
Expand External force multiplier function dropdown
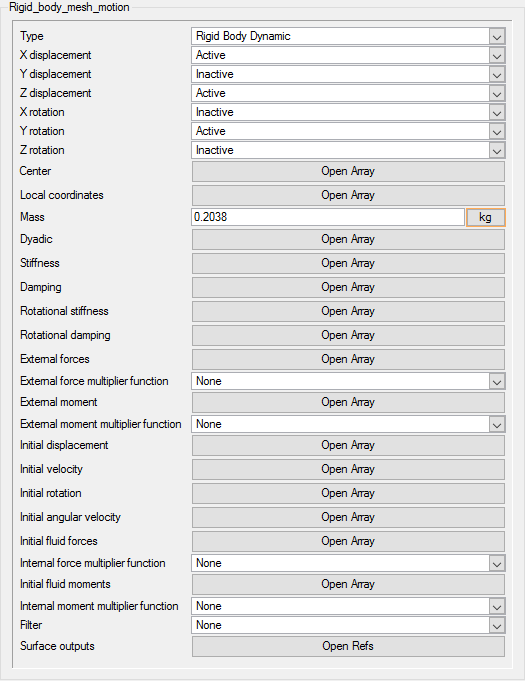[x=348, y=381]
